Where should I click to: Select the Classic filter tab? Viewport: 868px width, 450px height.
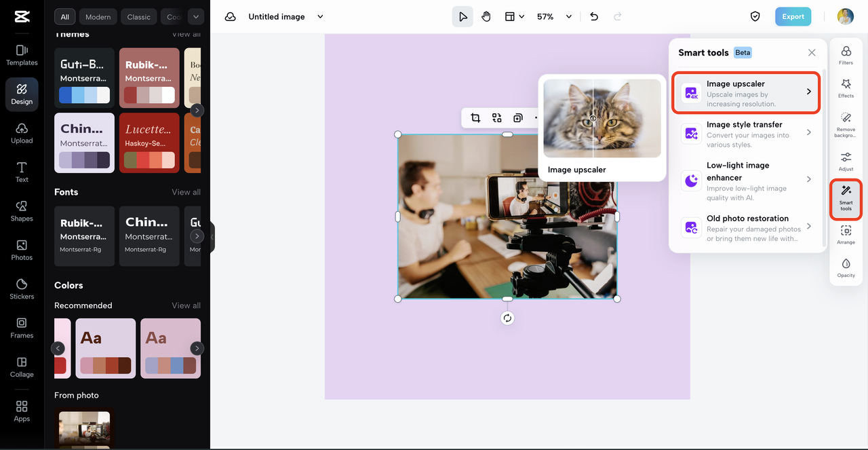click(139, 17)
